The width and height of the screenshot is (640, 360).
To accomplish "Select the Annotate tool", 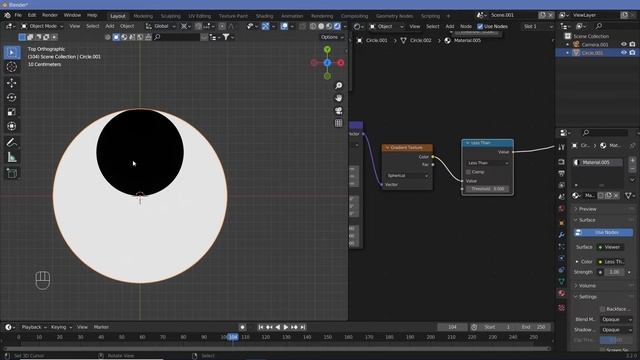I will [11, 142].
